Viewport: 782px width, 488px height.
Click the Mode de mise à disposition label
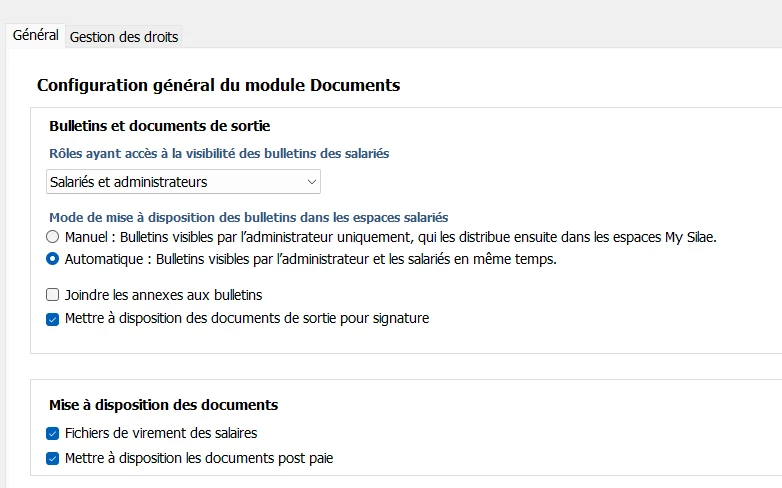tap(248, 217)
